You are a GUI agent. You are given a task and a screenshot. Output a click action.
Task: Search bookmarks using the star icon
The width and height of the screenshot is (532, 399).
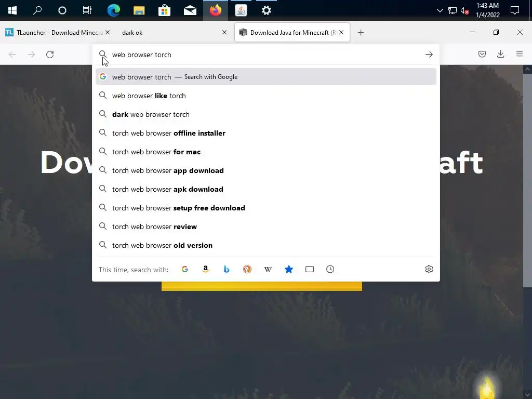click(x=289, y=269)
